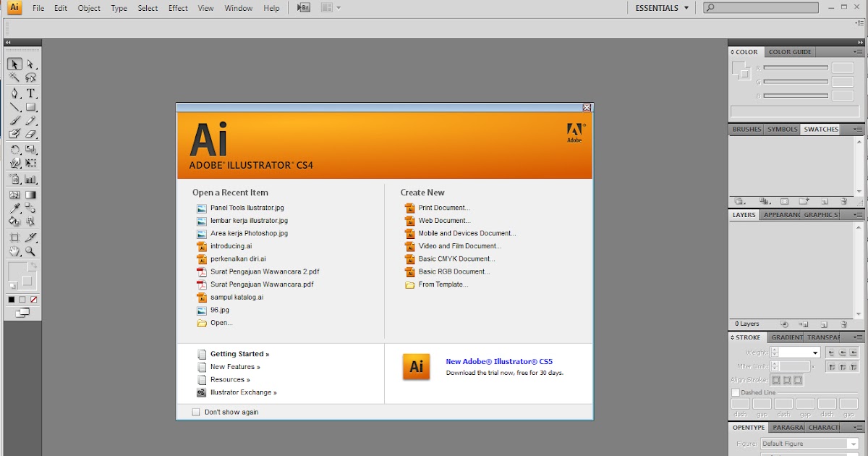This screenshot has width=868, height=456.
Task: Open recent file introducing.ai
Action: click(x=231, y=246)
